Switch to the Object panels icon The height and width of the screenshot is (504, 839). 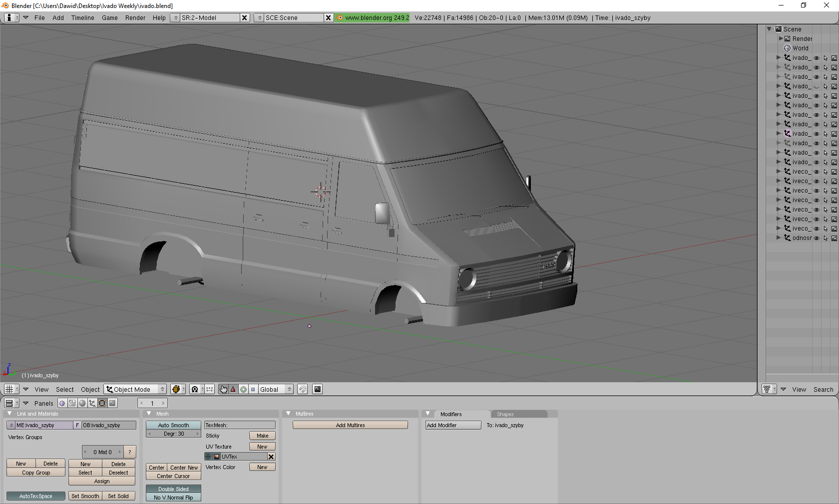92,403
